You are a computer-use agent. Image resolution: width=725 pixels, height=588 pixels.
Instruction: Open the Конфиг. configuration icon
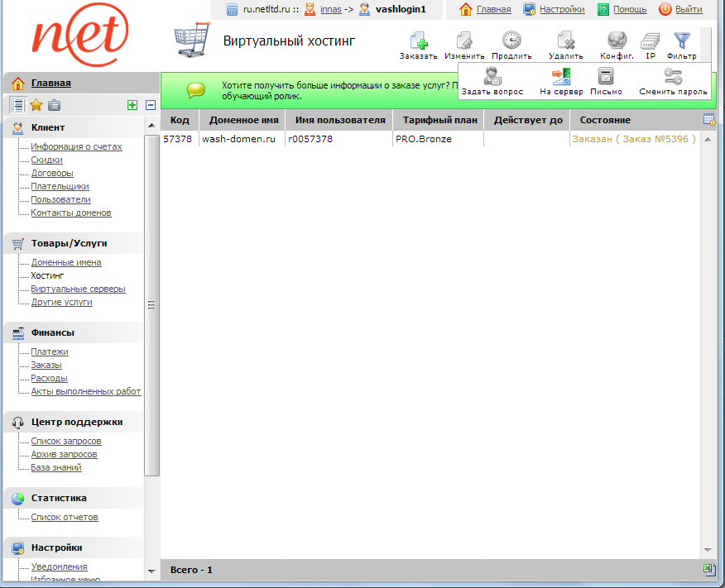616,40
